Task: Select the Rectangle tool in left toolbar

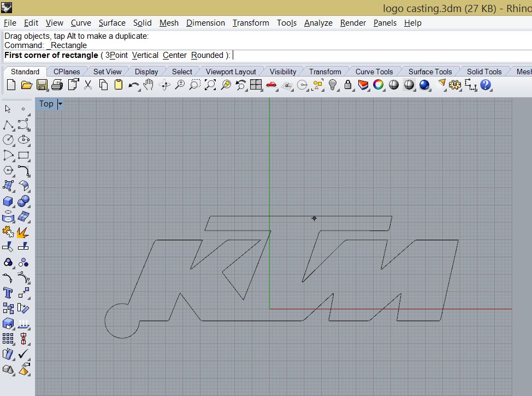Action: click(x=23, y=156)
